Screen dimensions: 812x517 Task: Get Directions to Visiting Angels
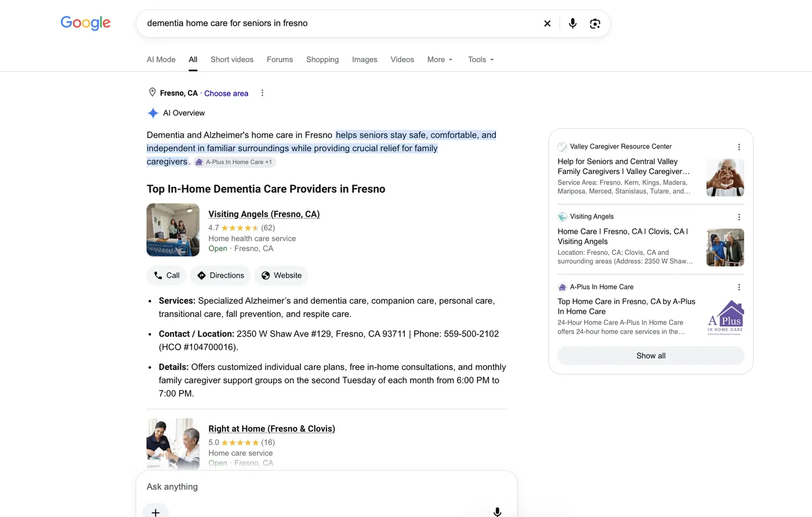pyautogui.click(x=220, y=276)
